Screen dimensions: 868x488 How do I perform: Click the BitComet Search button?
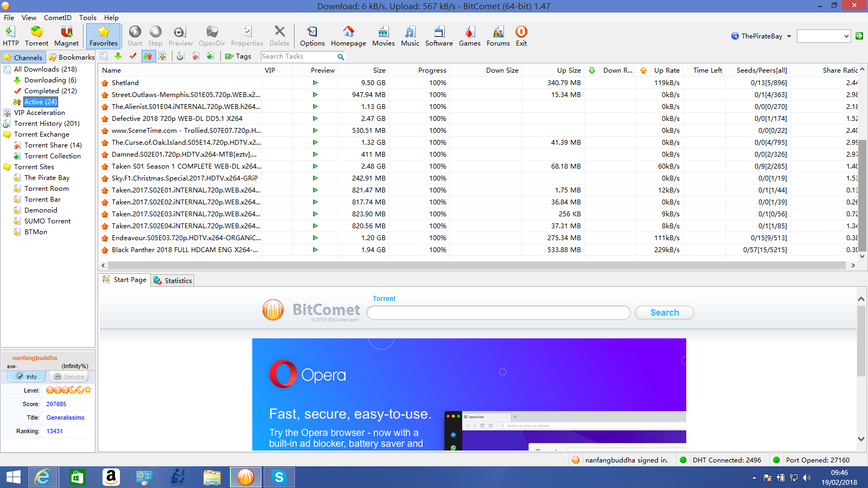(665, 312)
